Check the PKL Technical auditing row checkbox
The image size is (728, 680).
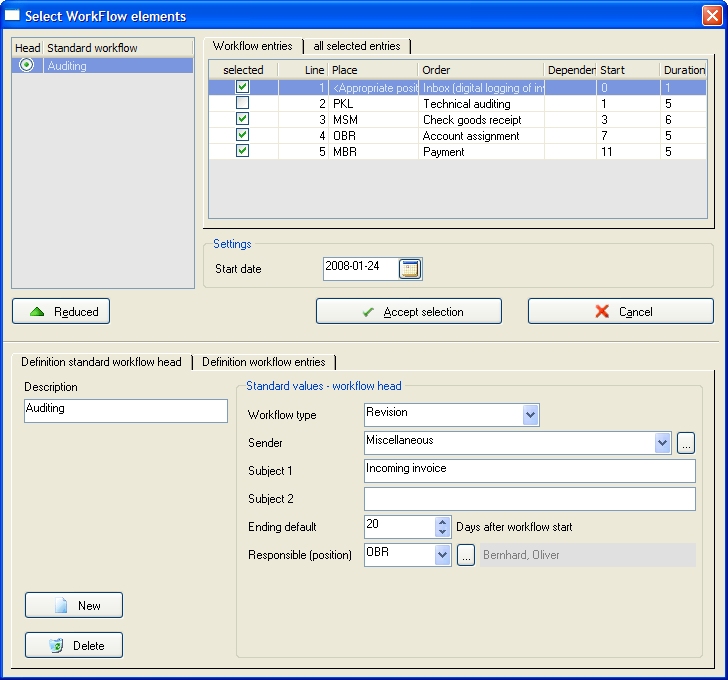point(242,103)
